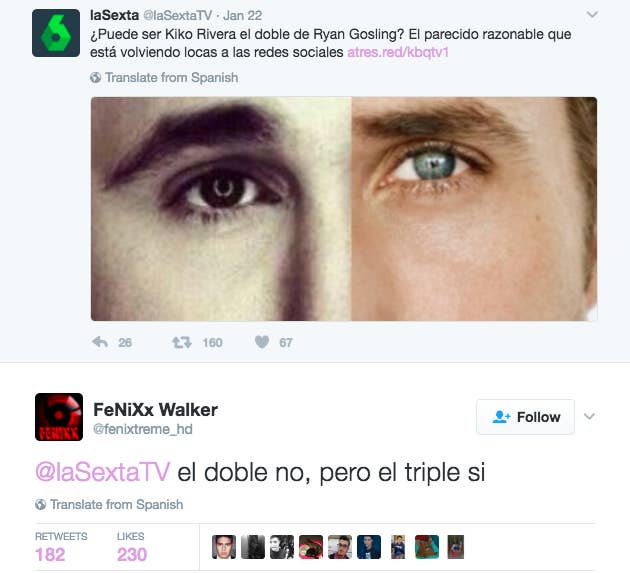630x573 pixels.
Task: Click globe icon beside top Translate from Spanish
Action: pyautogui.click(x=96, y=78)
